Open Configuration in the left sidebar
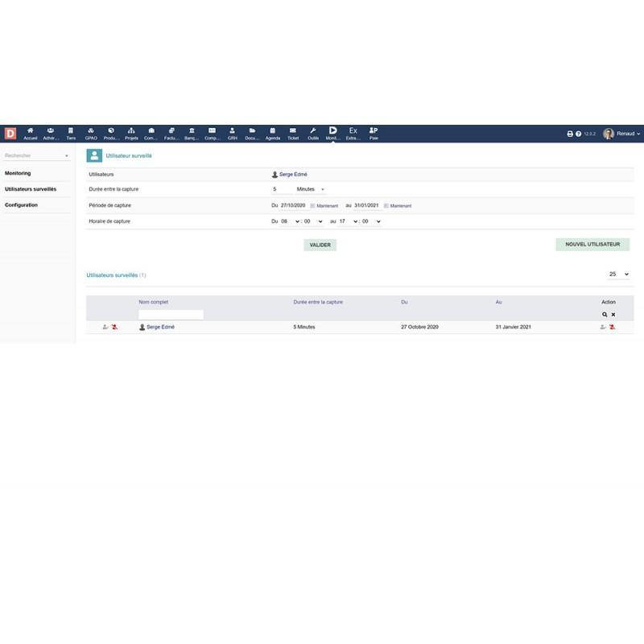 coord(21,205)
